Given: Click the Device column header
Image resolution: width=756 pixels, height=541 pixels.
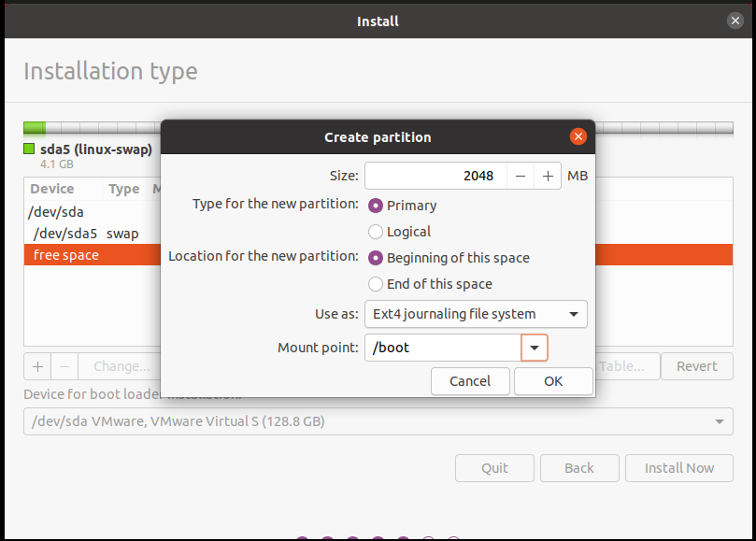Looking at the screenshot, I should [52, 189].
